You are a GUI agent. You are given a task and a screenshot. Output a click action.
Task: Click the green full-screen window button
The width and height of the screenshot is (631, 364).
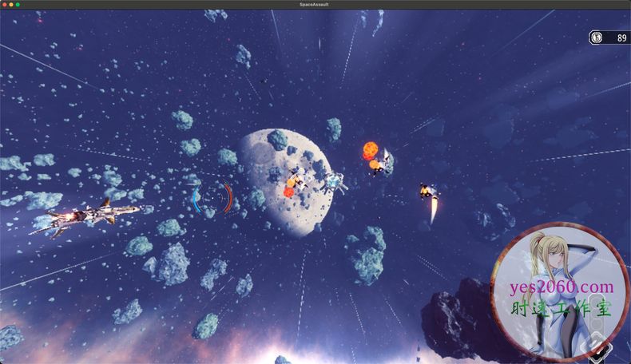tap(18, 4)
